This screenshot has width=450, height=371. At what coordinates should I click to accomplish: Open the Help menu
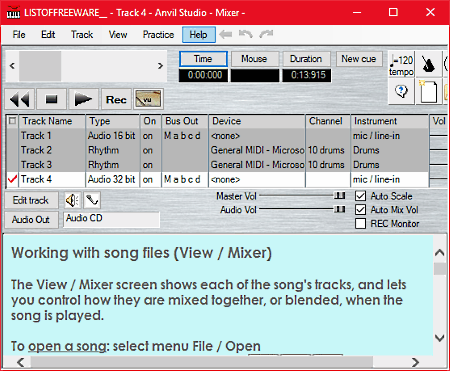point(199,35)
